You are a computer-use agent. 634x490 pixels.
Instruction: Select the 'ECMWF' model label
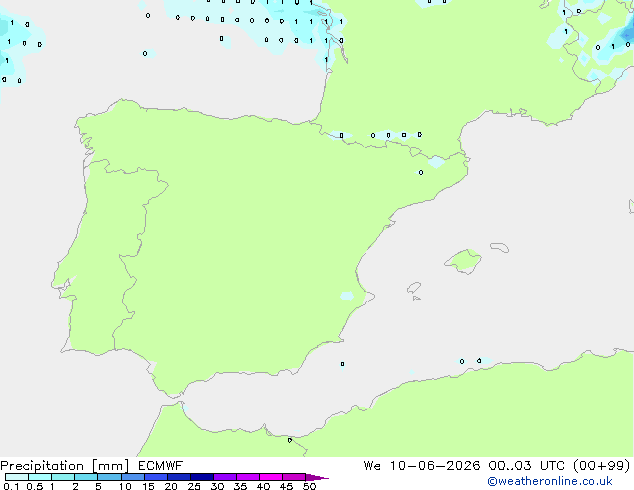[x=161, y=466]
